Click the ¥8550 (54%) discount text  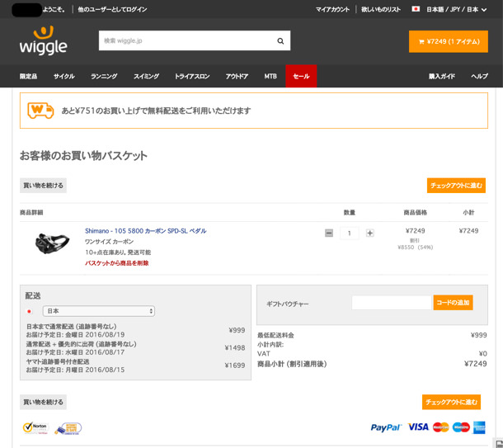(x=415, y=248)
